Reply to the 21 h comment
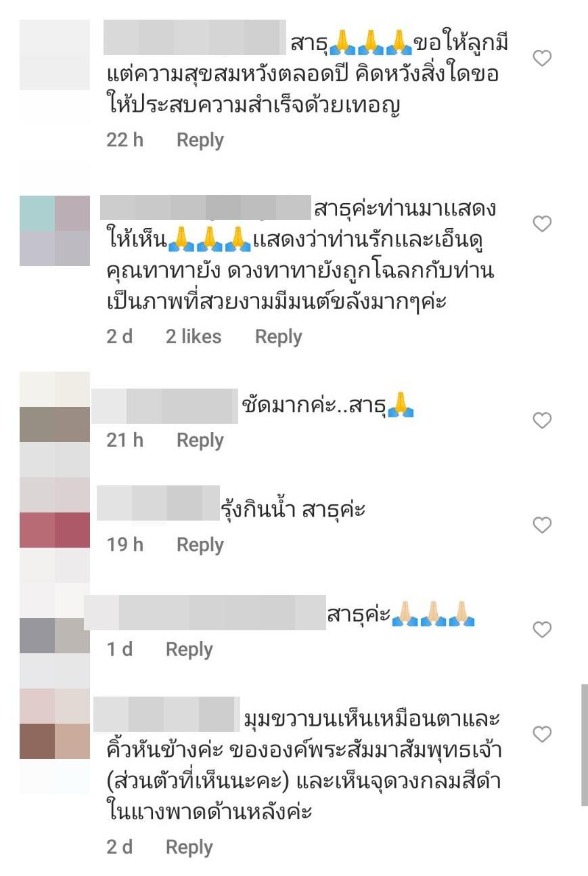Screen dimensions: 588x876 pyautogui.click(x=200, y=440)
